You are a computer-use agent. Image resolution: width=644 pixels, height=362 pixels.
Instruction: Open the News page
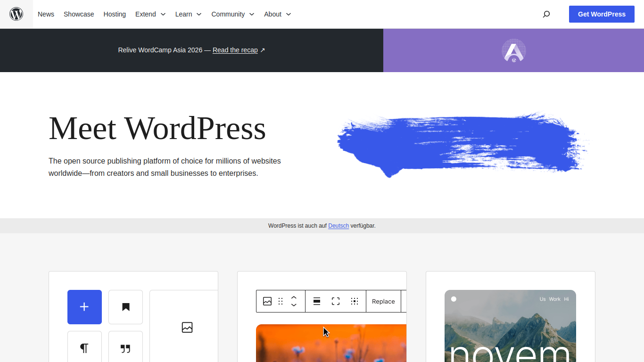click(46, 14)
